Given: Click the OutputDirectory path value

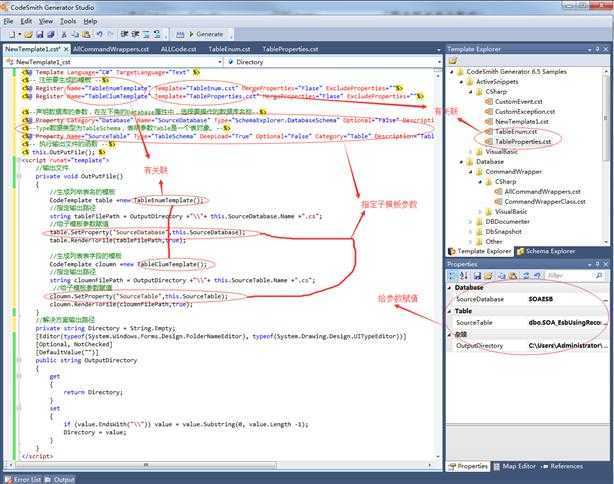Looking at the screenshot, I should pos(567,346).
